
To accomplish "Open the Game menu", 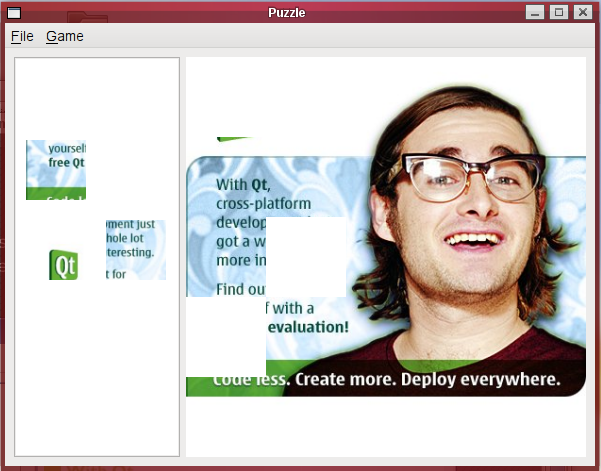I will click(x=65, y=36).
